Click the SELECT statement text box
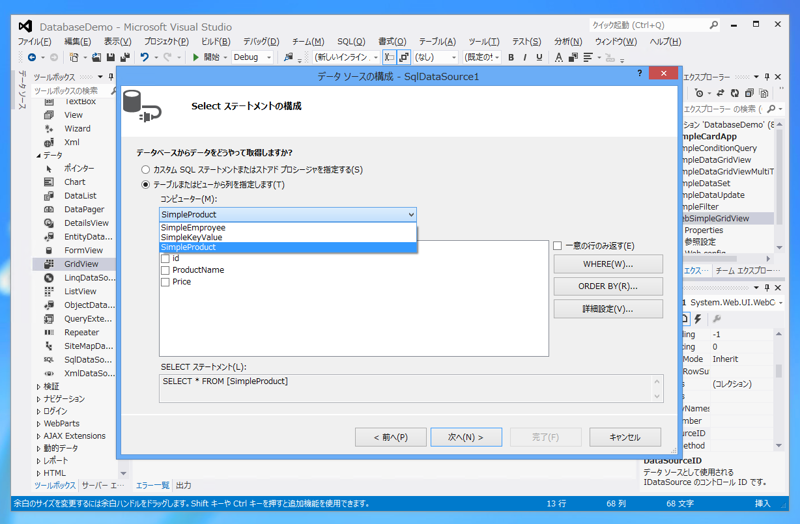The height and width of the screenshot is (524, 800). coord(411,389)
